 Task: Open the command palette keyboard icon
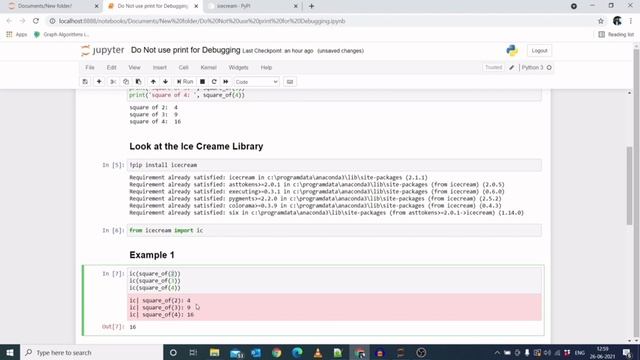pyautogui.click(x=290, y=82)
